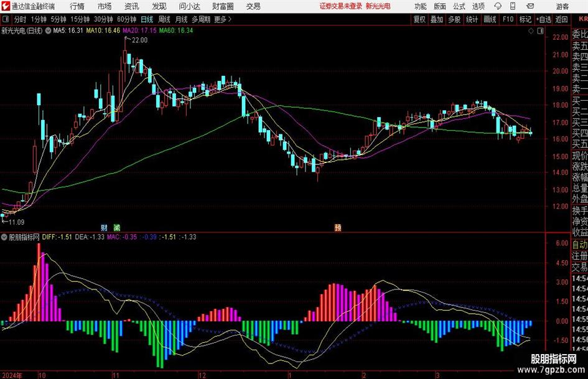Click the 返回 button
The image size is (588, 379).
pos(561,19)
